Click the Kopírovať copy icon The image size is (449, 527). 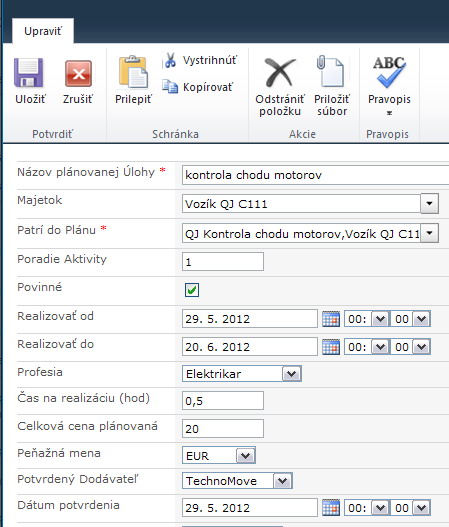click(170, 86)
